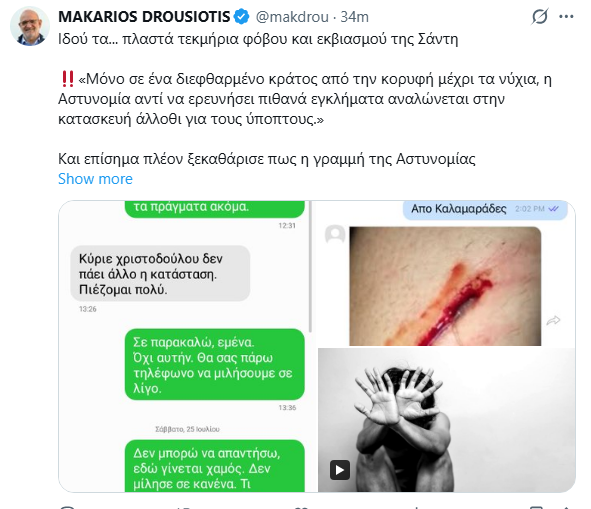This screenshot has height=509, width=591.
Task: Click the grey contact avatar in chat
Action: coord(335,235)
